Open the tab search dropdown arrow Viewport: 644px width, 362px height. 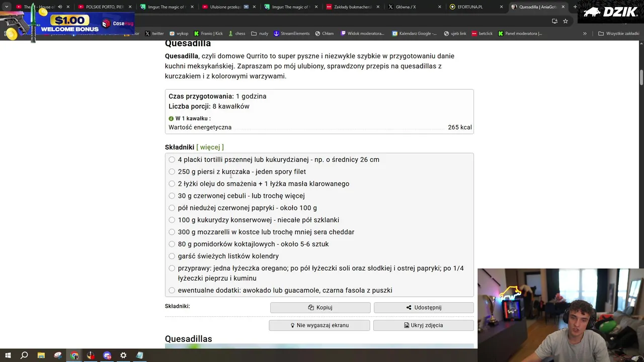click(7, 7)
